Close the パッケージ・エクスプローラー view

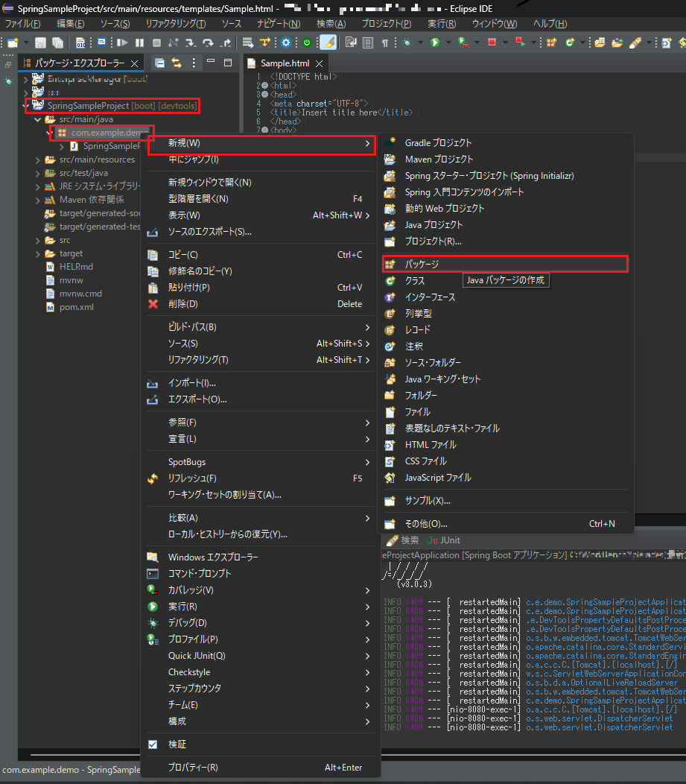134,63
